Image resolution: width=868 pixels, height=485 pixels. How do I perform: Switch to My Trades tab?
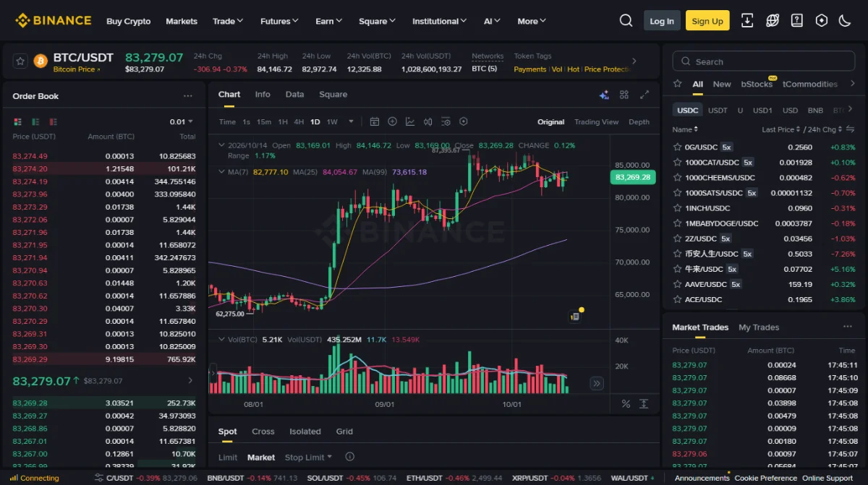tap(759, 327)
